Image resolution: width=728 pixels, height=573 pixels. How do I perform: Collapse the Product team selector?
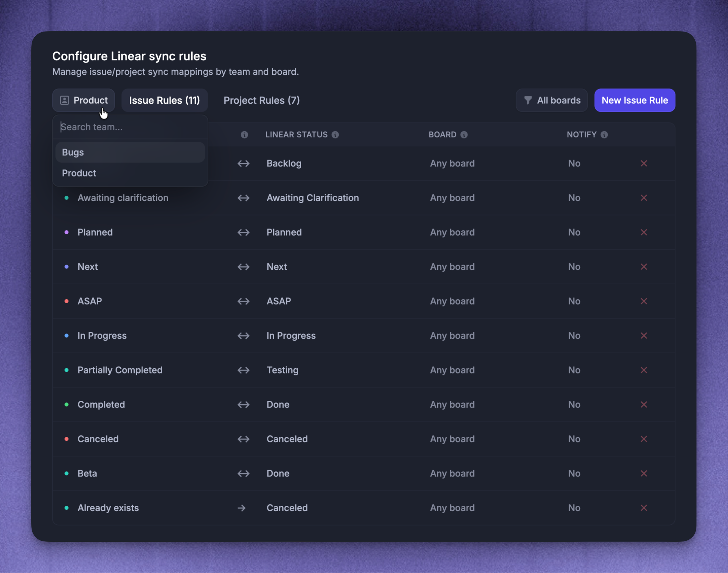point(84,100)
